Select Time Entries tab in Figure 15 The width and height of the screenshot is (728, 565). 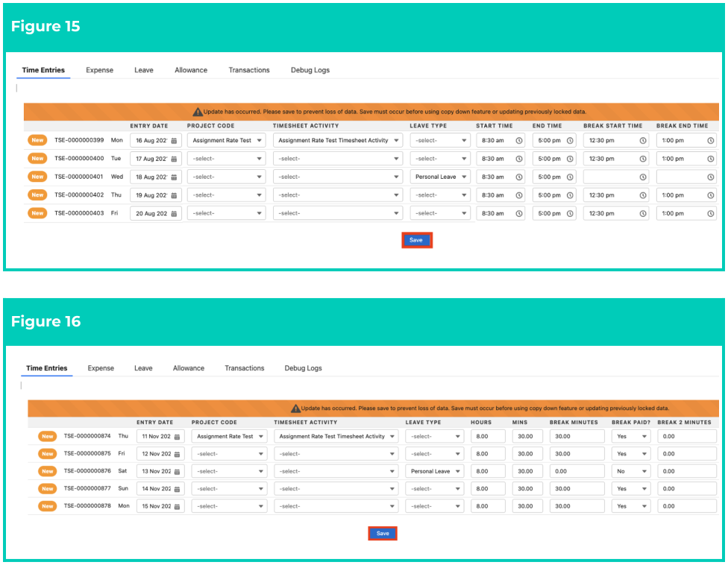click(x=43, y=70)
